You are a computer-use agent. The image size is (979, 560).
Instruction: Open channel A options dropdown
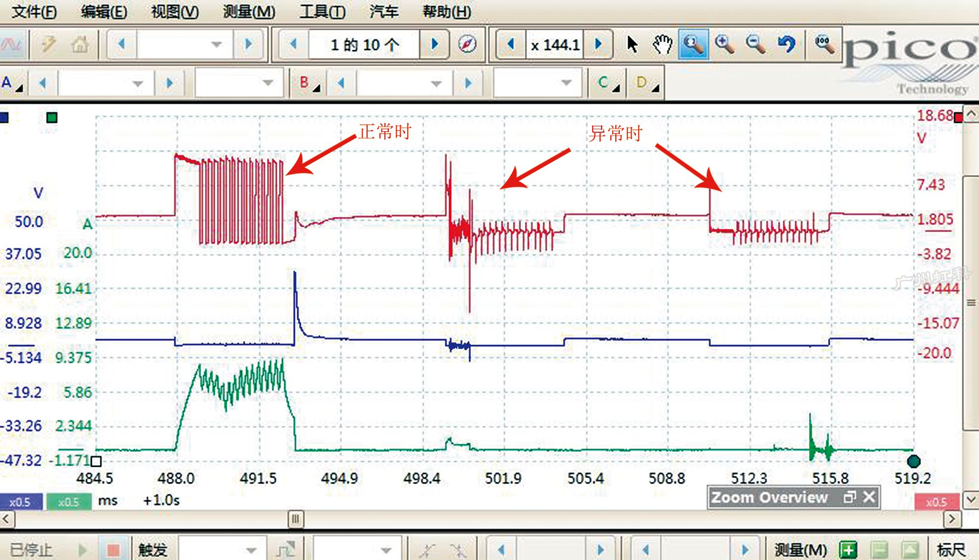click(x=12, y=83)
